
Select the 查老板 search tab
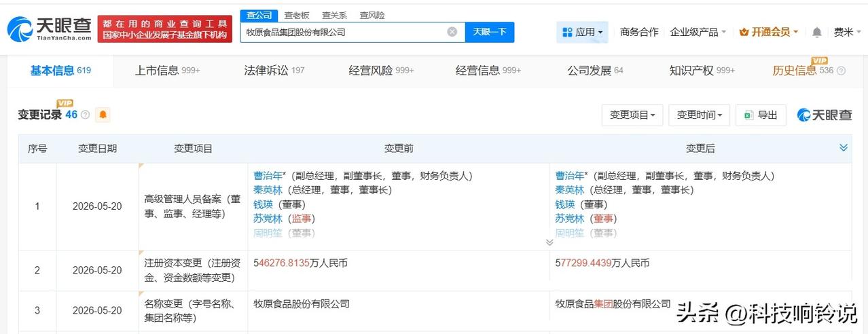point(296,15)
